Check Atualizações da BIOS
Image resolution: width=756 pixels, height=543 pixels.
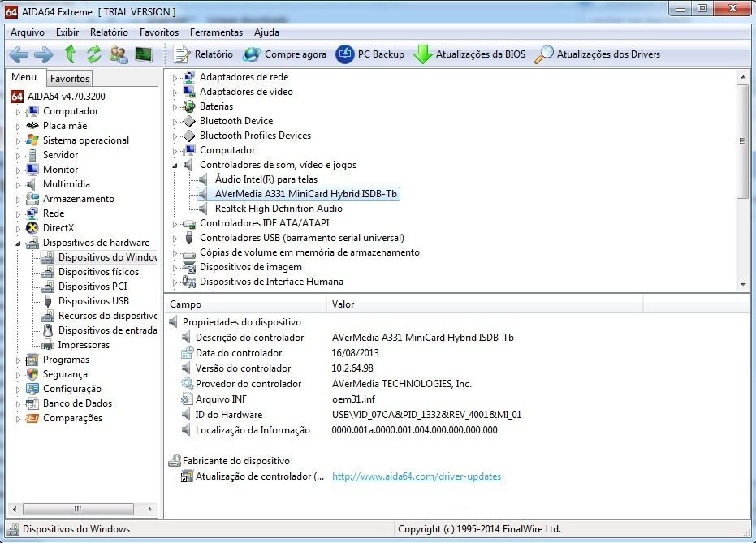point(469,54)
